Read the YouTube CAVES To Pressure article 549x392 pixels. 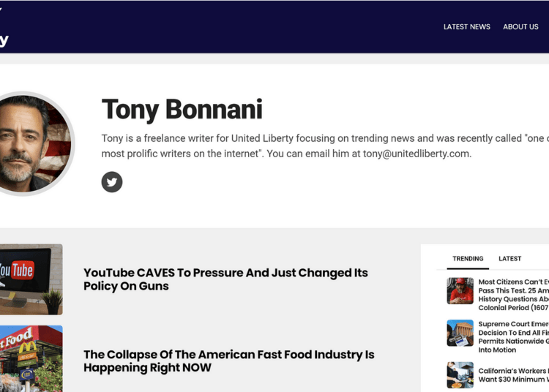pyautogui.click(x=225, y=279)
